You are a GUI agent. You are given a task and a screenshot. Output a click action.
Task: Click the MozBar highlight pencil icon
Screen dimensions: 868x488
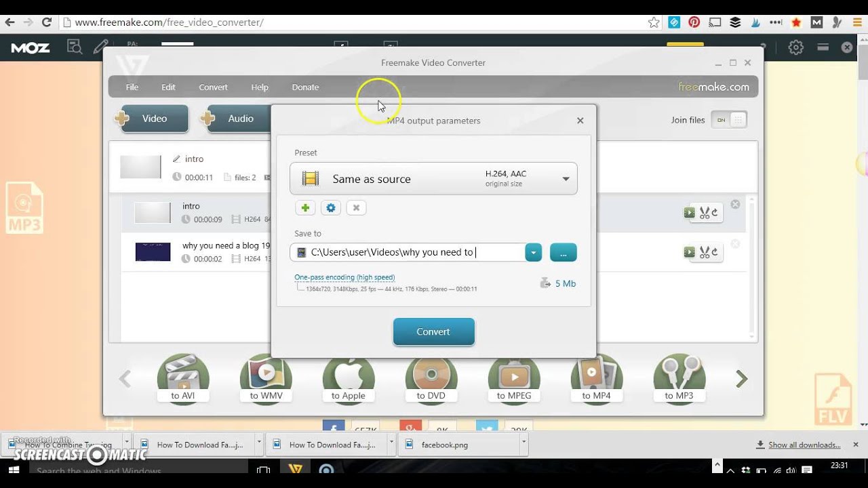click(x=100, y=47)
